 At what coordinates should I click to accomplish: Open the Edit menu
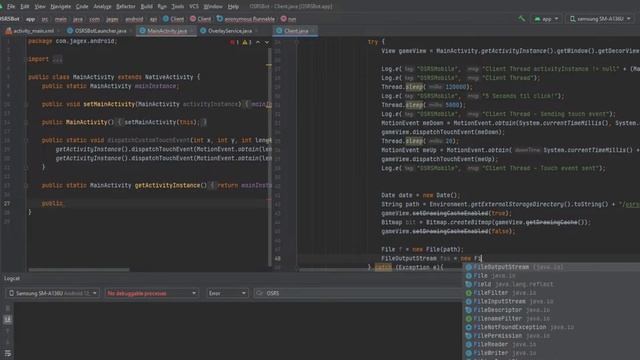25,7
